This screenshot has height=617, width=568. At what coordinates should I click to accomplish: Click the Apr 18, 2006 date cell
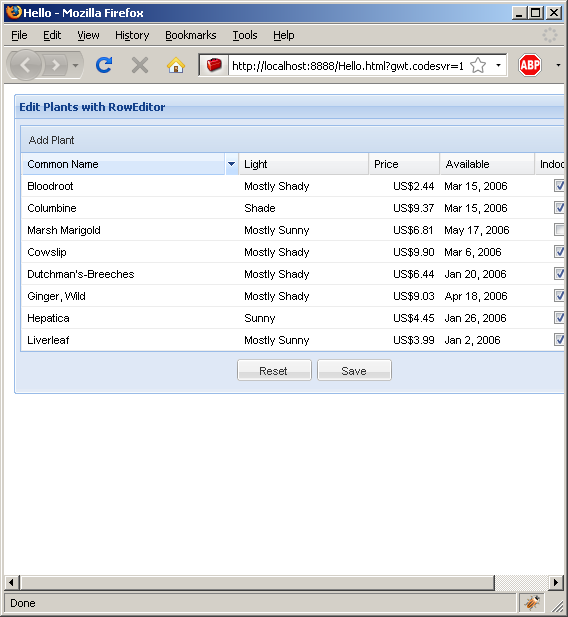[487, 296]
